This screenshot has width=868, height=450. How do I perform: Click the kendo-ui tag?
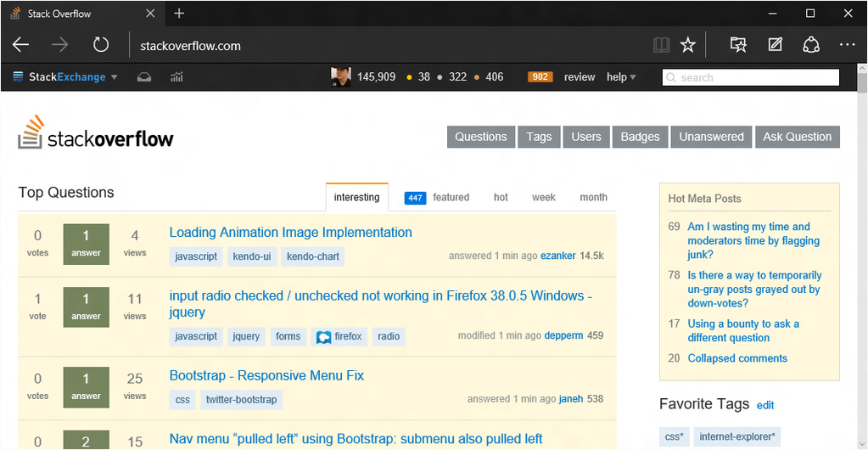252,256
